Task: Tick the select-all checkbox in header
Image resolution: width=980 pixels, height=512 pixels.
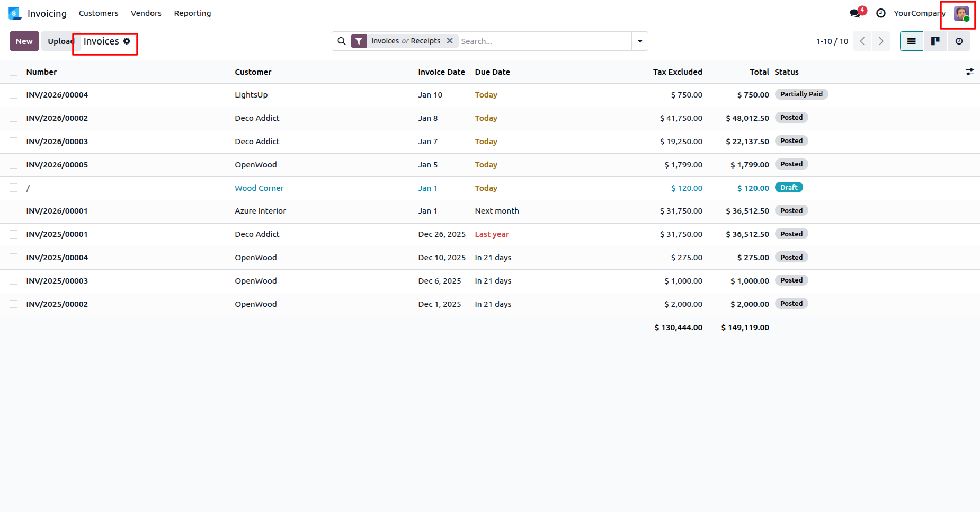Action: coord(14,72)
